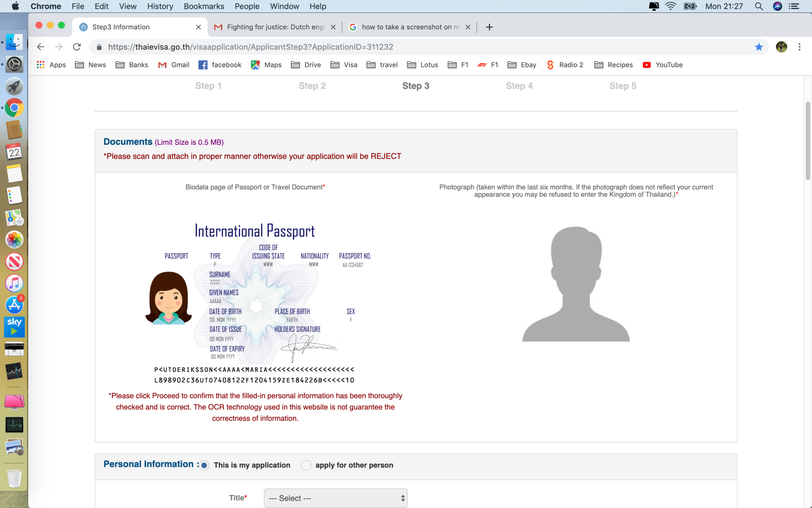The image size is (812, 508).
Task: Open the News app in Dock
Action: (14, 262)
